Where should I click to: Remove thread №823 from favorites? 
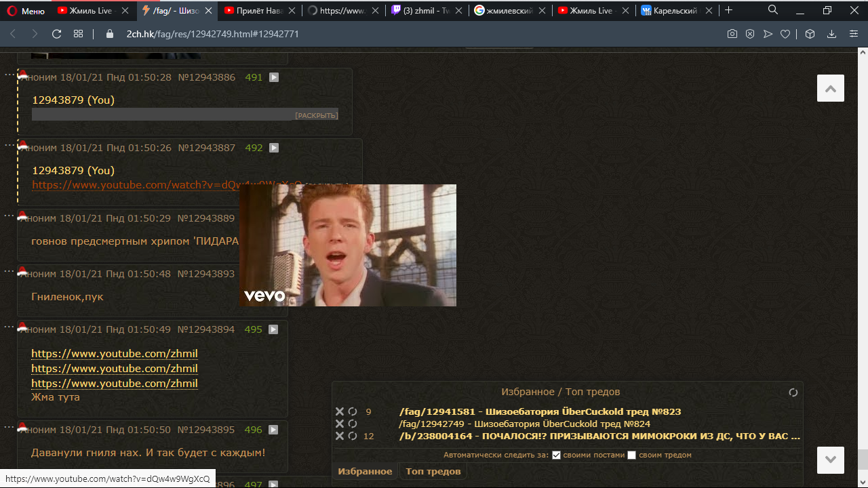pyautogui.click(x=340, y=411)
